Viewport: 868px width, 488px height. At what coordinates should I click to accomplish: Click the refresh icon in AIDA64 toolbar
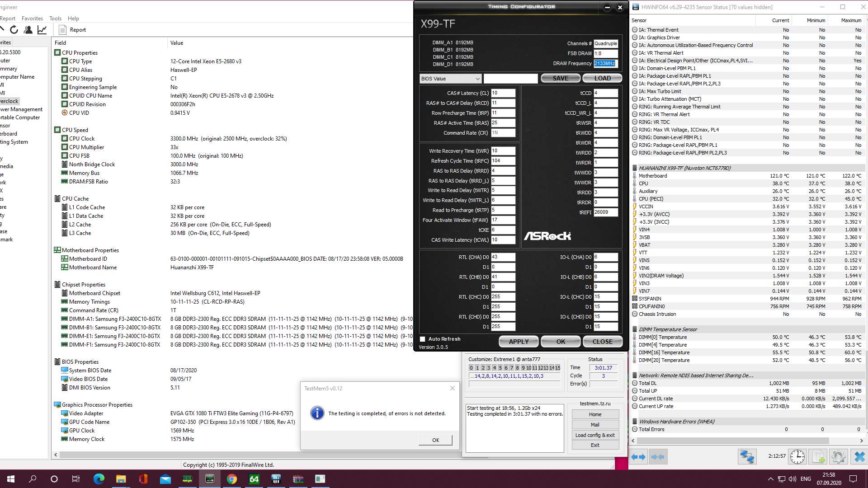(x=14, y=30)
